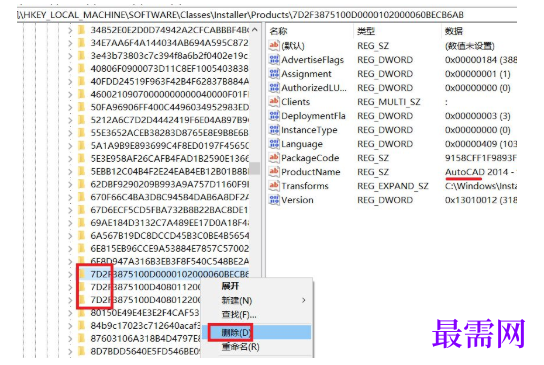Click folder icon of key 5E3E958AF26CAFB4FAD1B2590E136
The width and height of the screenshot is (544, 365).
click(x=82, y=158)
